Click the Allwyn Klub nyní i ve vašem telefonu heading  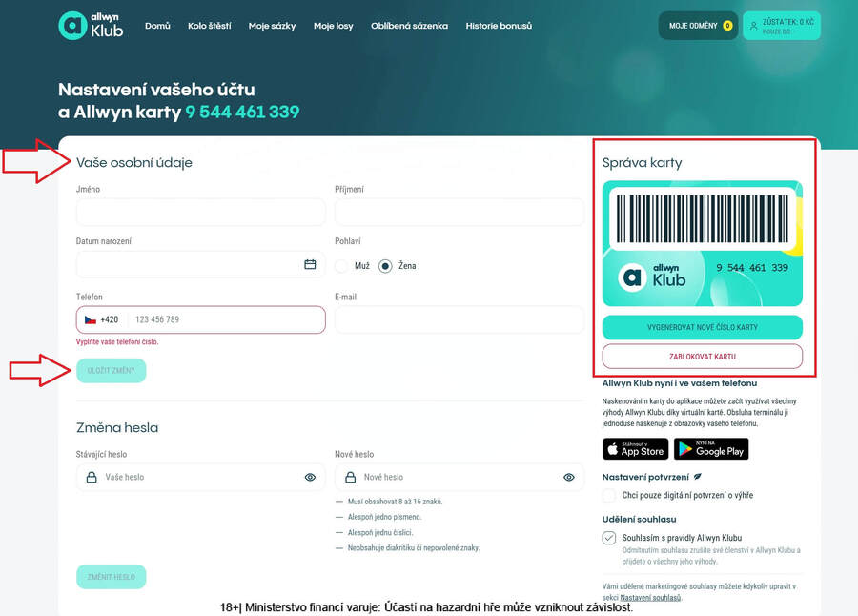point(680,383)
